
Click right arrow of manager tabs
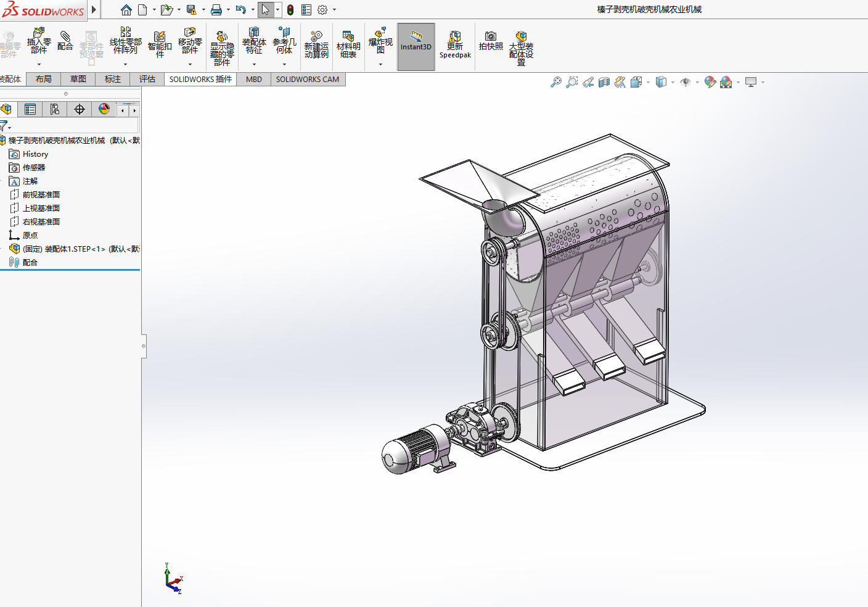click(134, 110)
